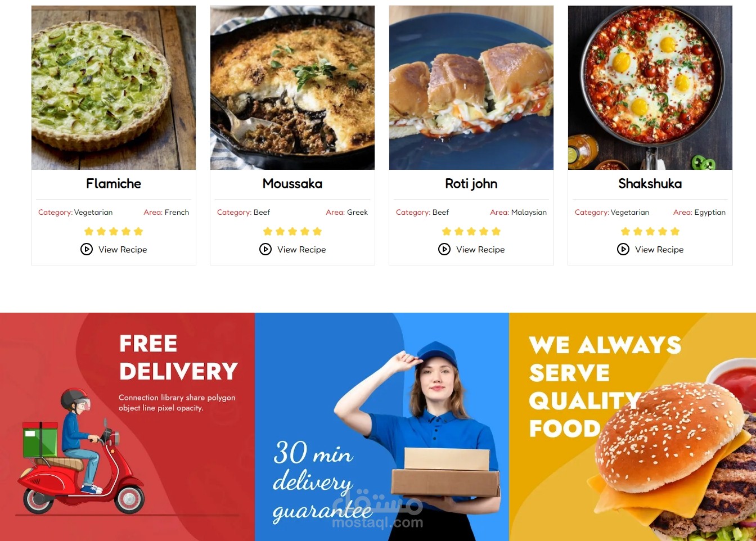Select the We Always Serve Quality Food banner
The width and height of the screenshot is (756, 541).
coord(633,427)
